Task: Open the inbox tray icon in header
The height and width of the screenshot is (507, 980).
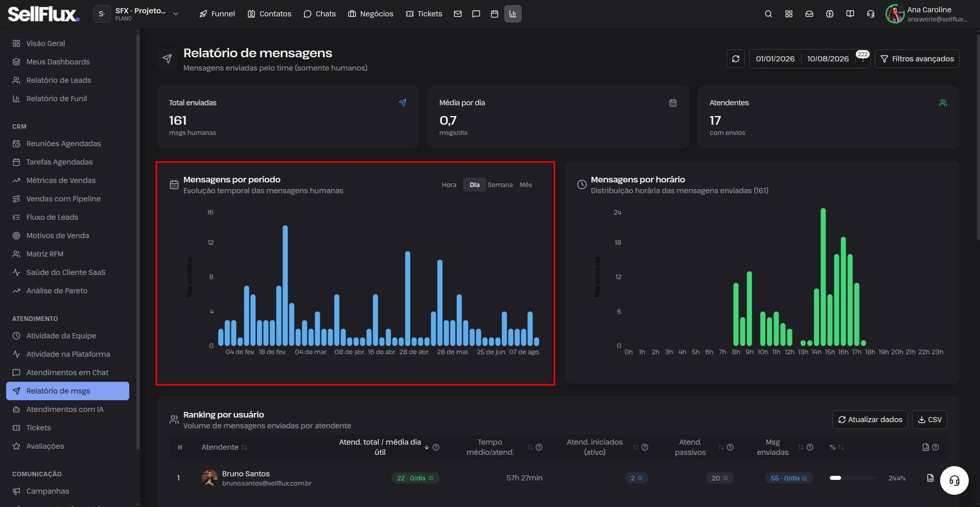Action: coord(809,14)
